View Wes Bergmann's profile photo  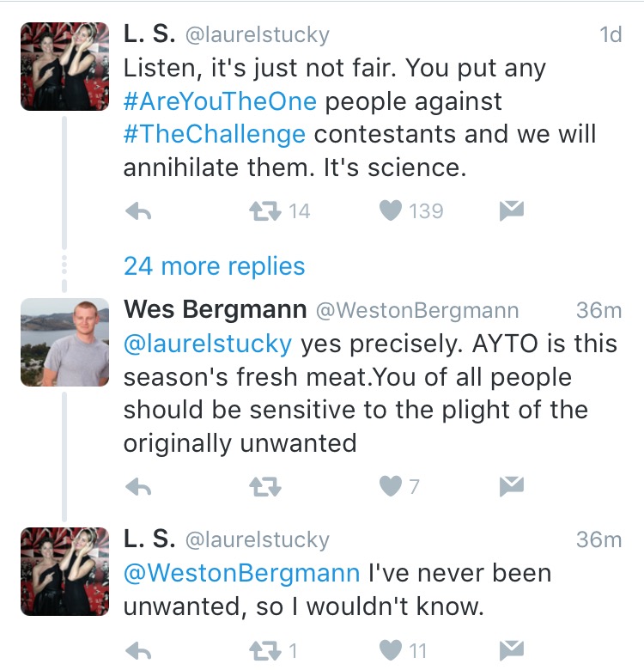point(65,342)
